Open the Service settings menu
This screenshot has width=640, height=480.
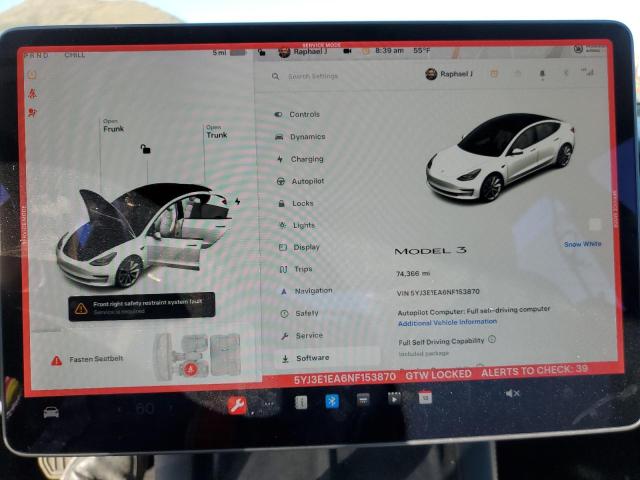point(302,336)
